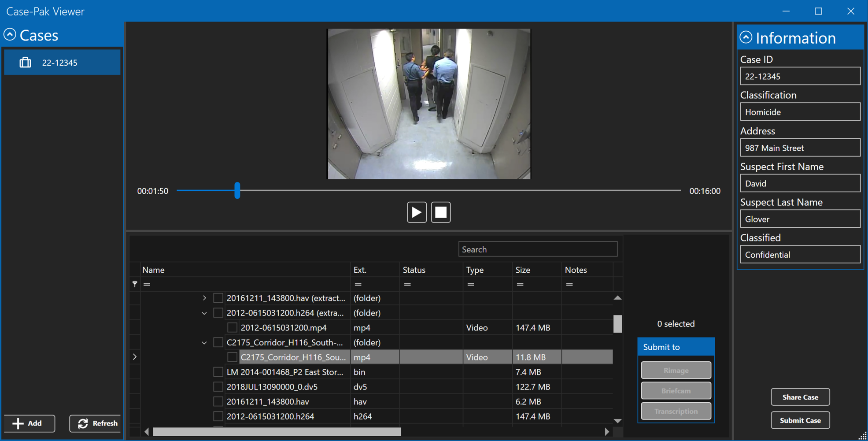Viewport: 868px width, 441px height.
Task: Open the Name column filter operator
Action: (147, 284)
